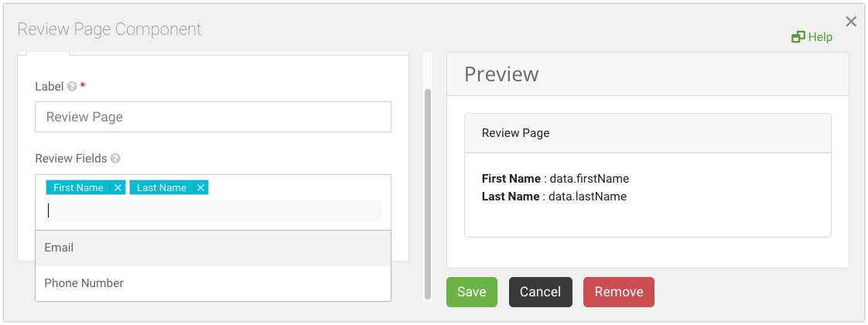Image resolution: width=868 pixels, height=325 pixels.
Task: Click the Label text input
Action: (213, 117)
